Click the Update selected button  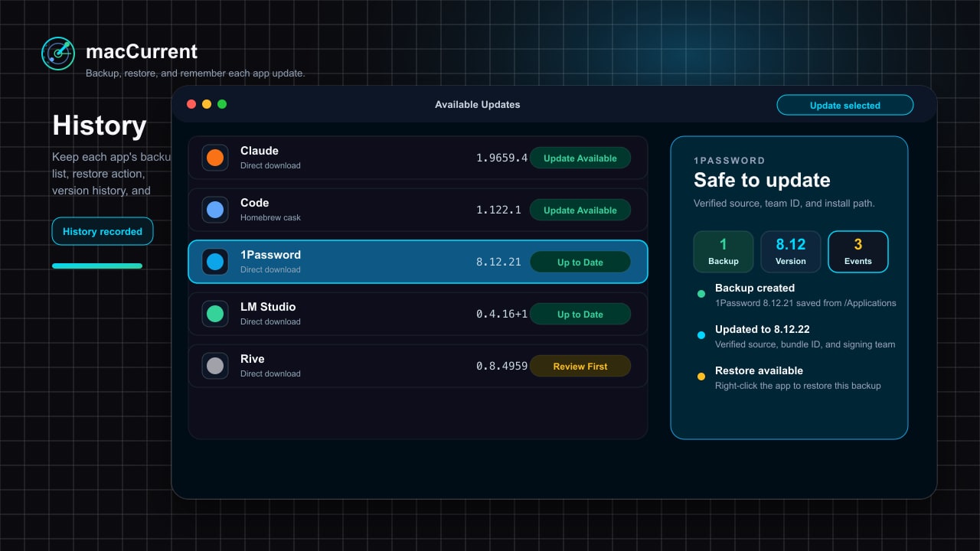[x=845, y=105]
